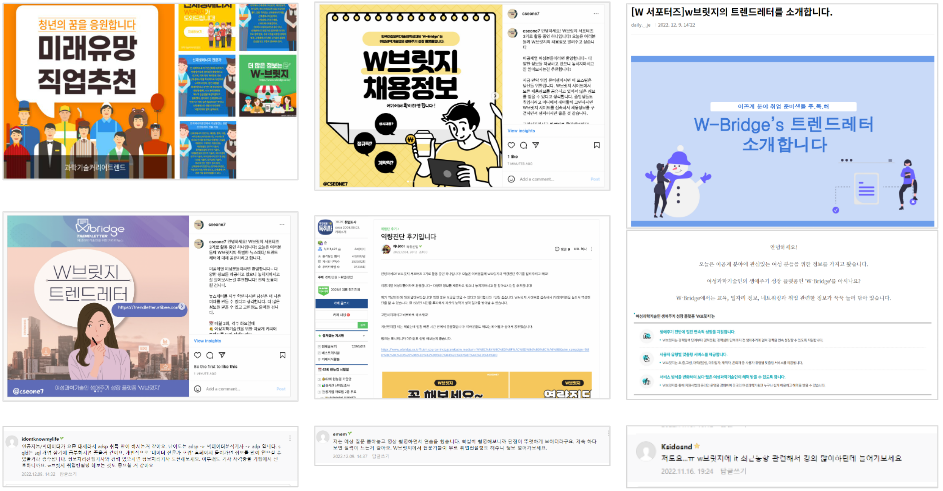Click Add a comment field on 채용정보 post

[x=537, y=179]
